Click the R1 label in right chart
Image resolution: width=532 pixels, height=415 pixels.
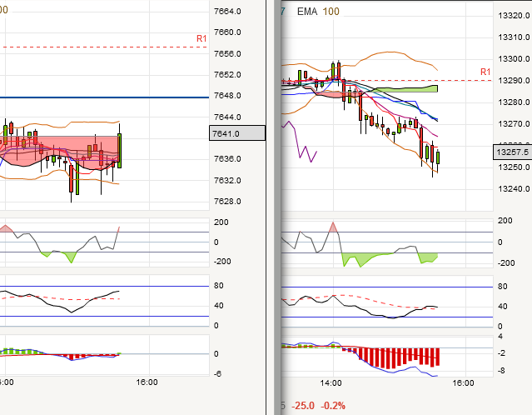tap(485, 72)
